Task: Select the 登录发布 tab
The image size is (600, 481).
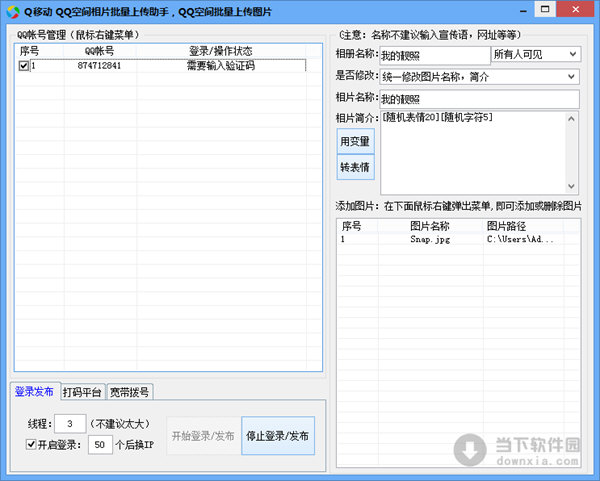Action: (35, 392)
